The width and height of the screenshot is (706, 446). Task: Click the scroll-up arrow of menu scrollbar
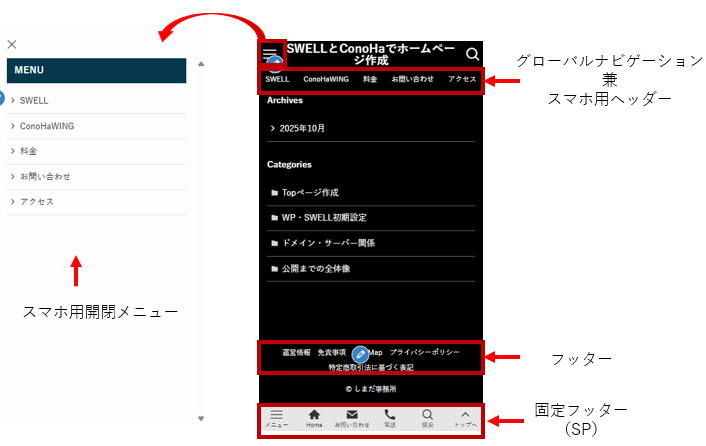201,64
